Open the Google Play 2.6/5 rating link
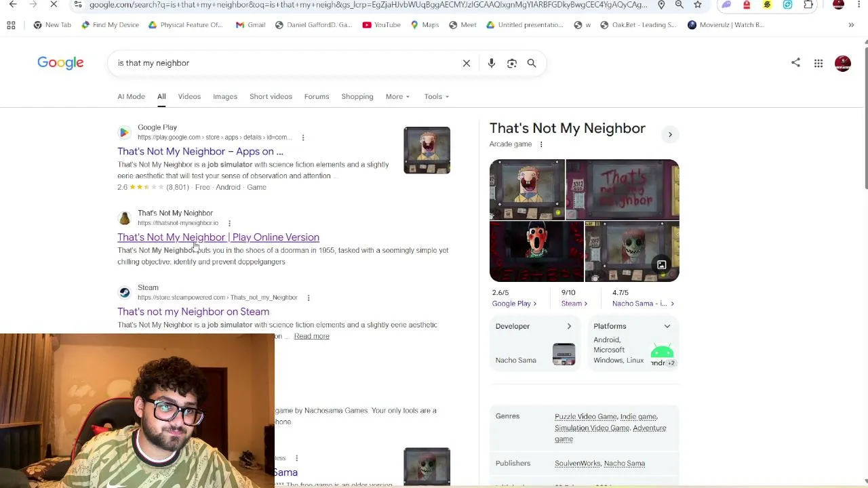868x488 pixels. 514,304
